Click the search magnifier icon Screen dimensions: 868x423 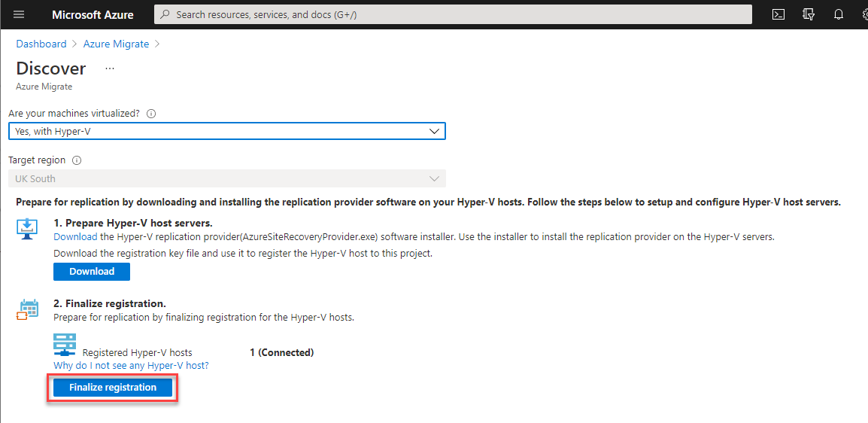(x=165, y=15)
